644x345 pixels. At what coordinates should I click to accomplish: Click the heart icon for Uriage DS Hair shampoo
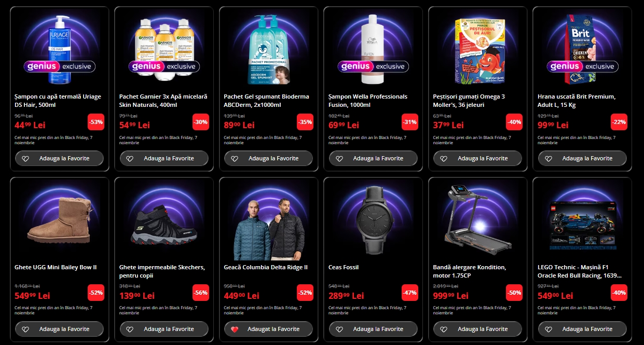[25, 158]
